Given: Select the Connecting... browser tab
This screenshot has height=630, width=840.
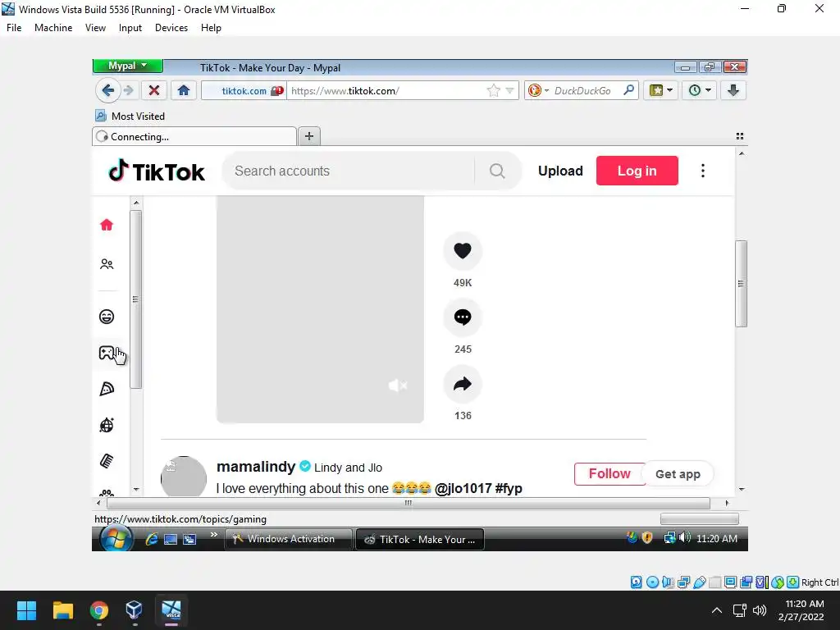Looking at the screenshot, I should (x=194, y=137).
